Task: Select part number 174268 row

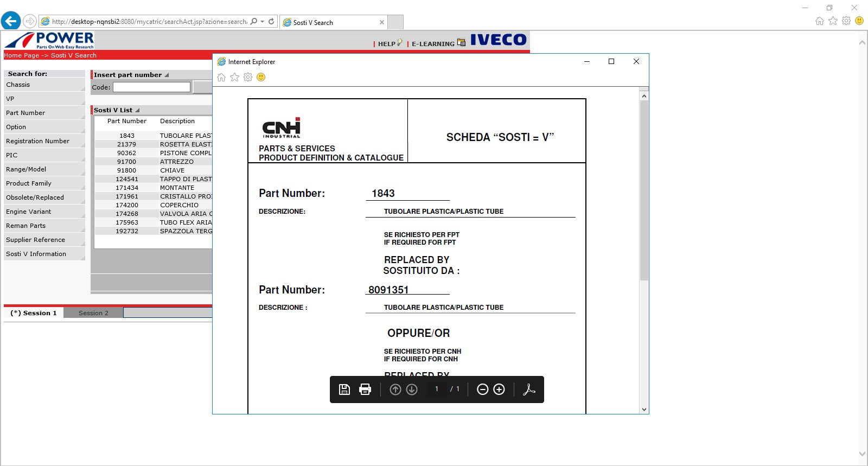Action: (x=154, y=214)
